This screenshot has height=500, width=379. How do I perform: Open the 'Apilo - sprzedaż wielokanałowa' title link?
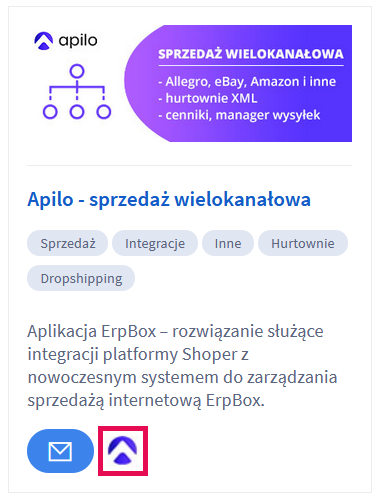(x=169, y=200)
